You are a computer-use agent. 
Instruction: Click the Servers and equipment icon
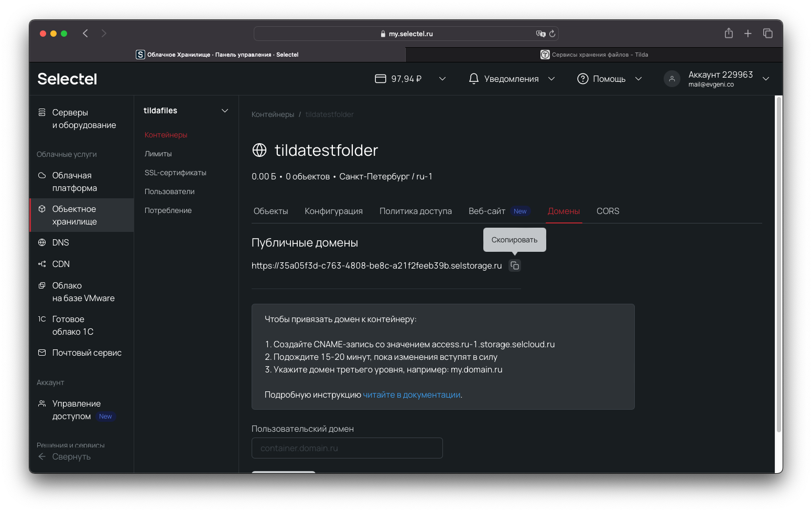point(42,112)
